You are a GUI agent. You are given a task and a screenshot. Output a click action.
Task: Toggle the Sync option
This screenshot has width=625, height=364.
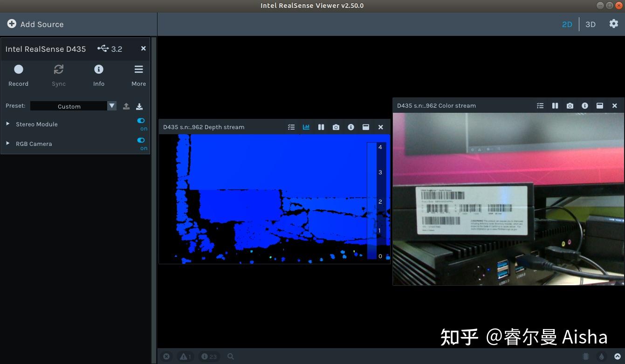pyautogui.click(x=58, y=69)
